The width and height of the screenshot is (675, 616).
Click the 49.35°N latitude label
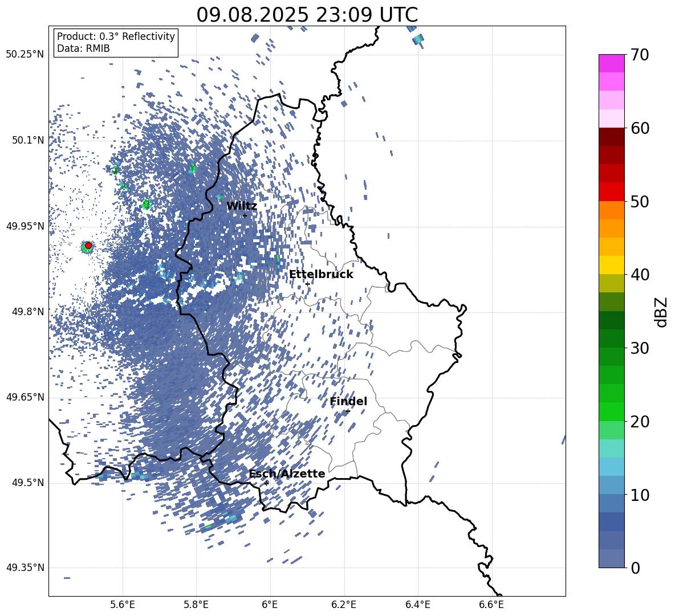pyautogui.click(x=26, y=568)
